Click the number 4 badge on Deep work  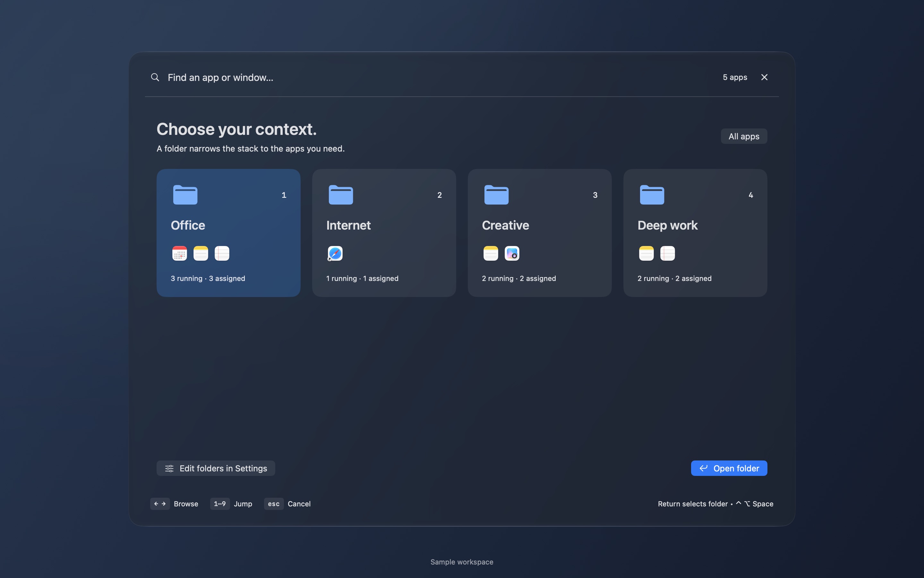(x=751, y=195)
